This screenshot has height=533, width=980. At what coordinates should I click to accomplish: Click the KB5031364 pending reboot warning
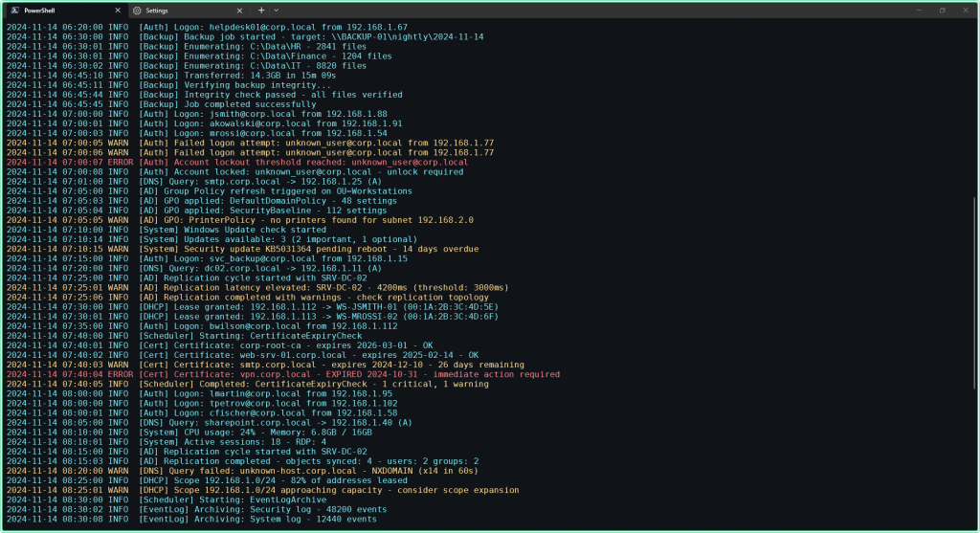(242, 250)
